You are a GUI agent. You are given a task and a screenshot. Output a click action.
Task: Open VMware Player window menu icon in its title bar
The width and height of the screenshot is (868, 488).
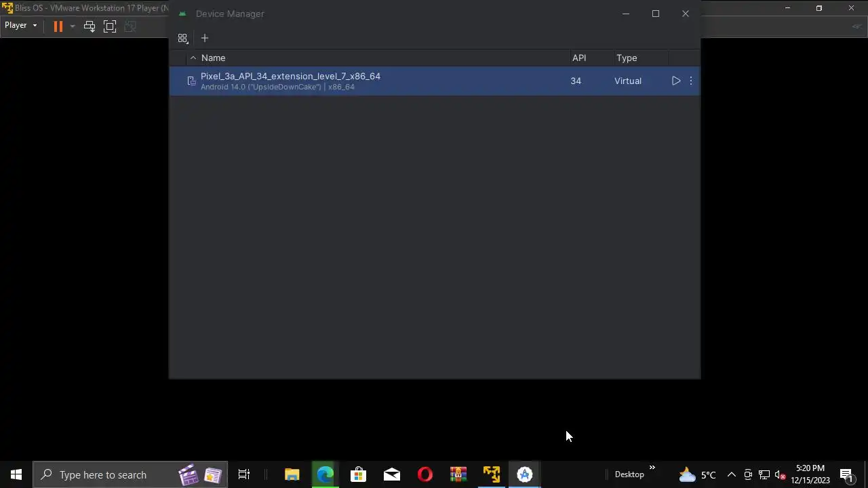point(7,8)
